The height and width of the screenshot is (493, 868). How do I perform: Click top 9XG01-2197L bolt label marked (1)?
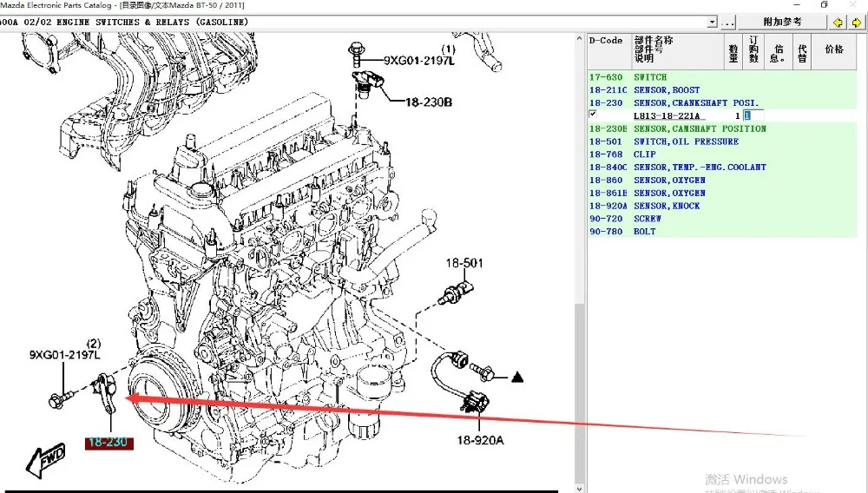coord(419,60)
